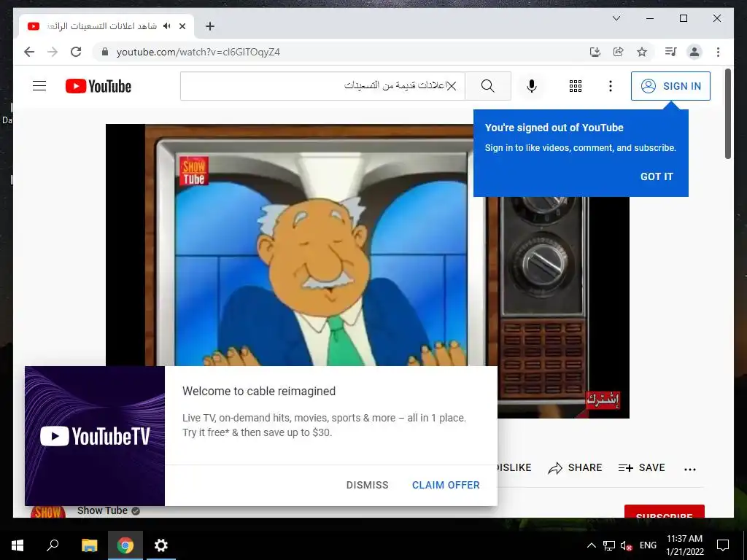The height and width of the screenshot is (560, 747).
Task: Switch to Chrome in the taskbar
Action: 125,545
